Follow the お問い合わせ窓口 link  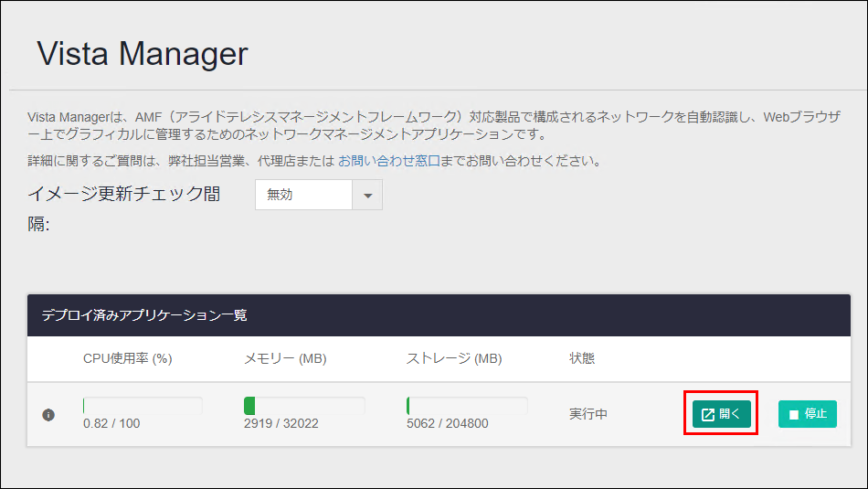[389, 161]
